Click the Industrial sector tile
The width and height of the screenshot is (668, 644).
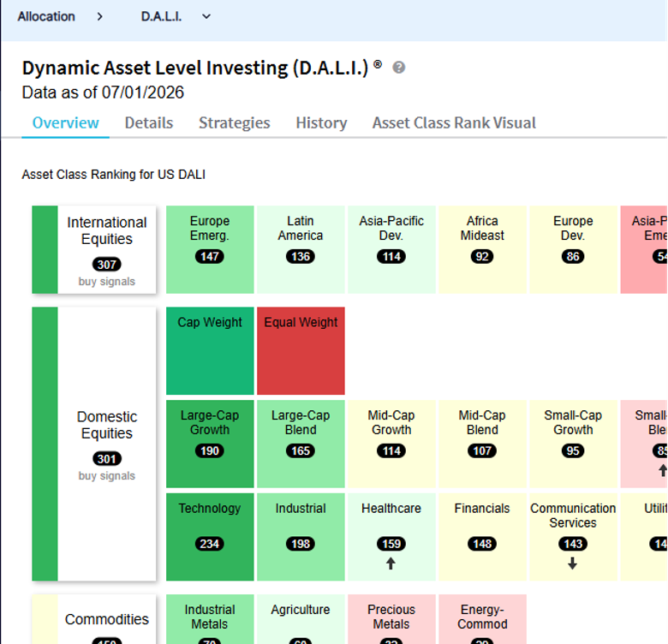301,537
